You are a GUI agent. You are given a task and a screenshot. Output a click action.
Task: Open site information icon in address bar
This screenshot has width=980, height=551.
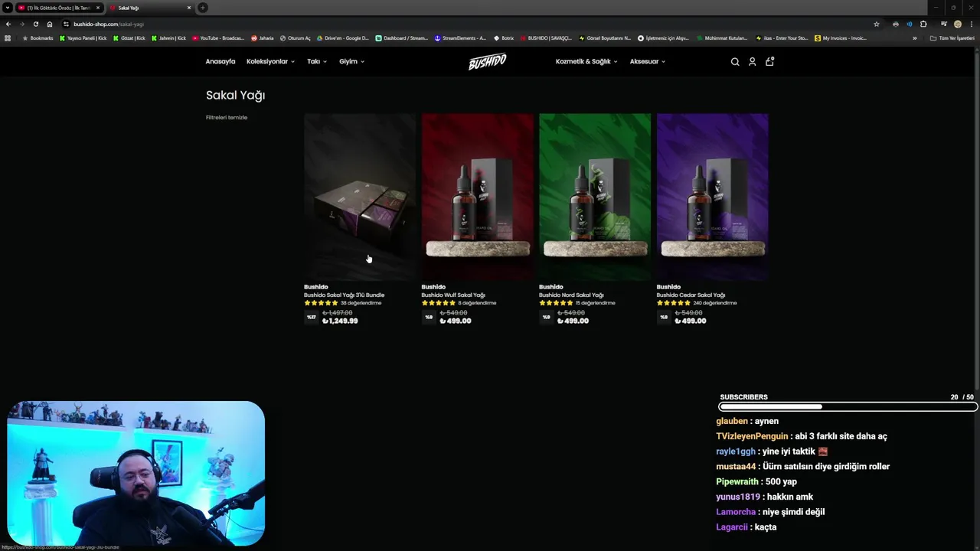66,24
